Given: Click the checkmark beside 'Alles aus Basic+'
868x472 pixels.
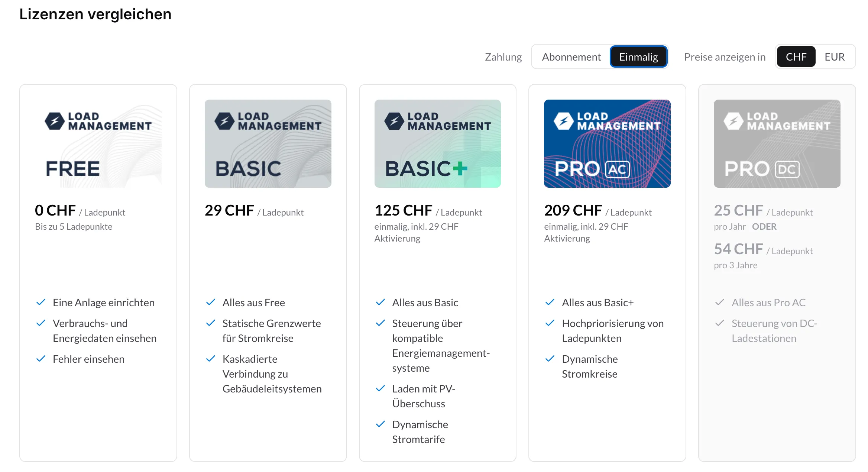Looking at the screenshot, I should point(550,302).
